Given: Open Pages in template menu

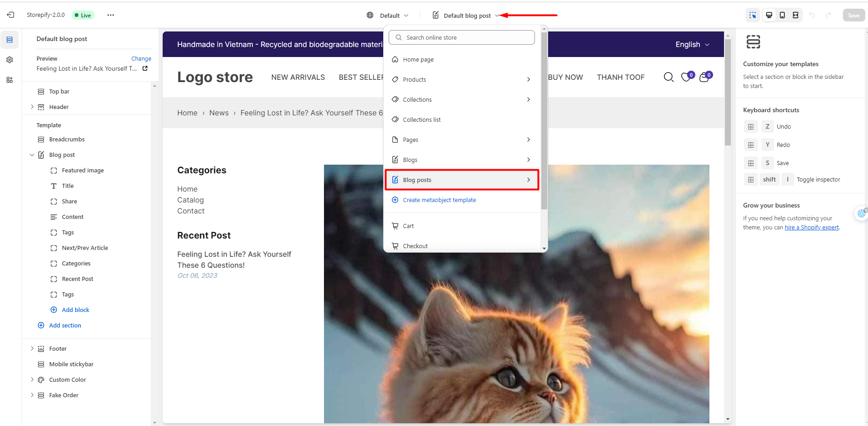Looking at the screenshot, I should [x=462, y=140].
